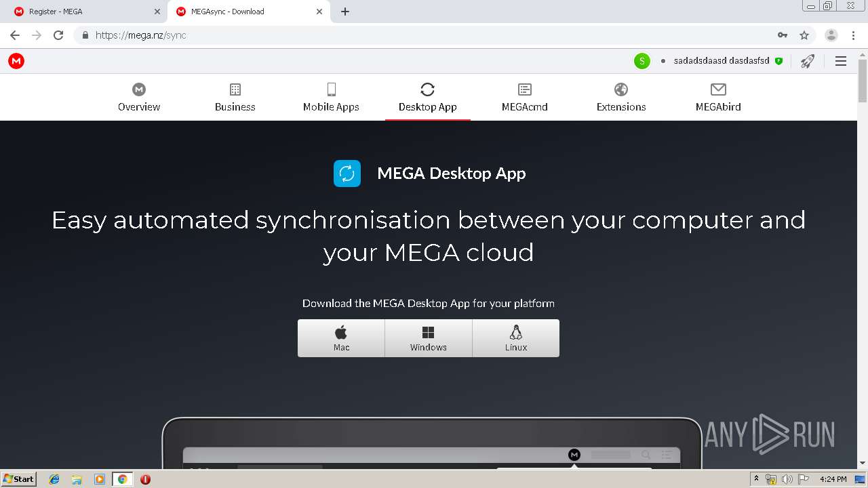Click the green account shield badge
This screenshot has height=488, width=868.
pyautogui.click(x=778, y=61)
